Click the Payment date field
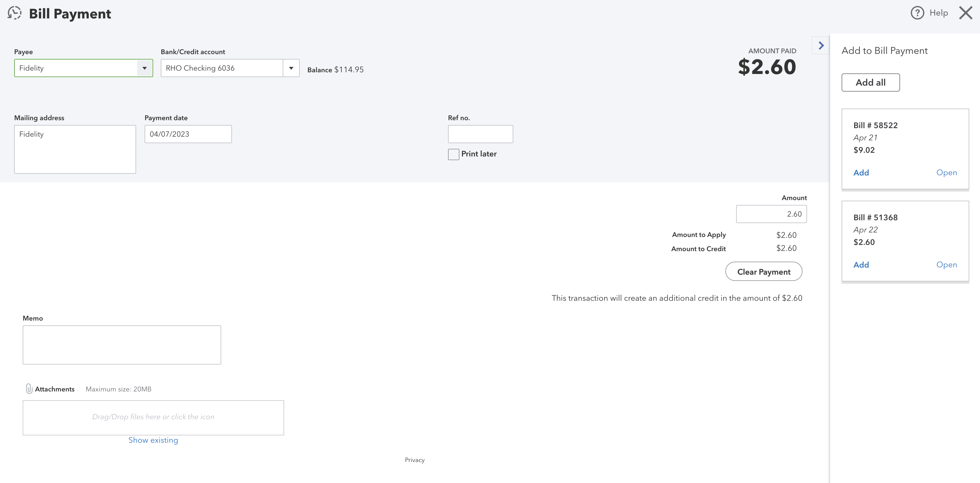This screenshot has height=483, width=980. pyautogui.click(x=188, y=134)
